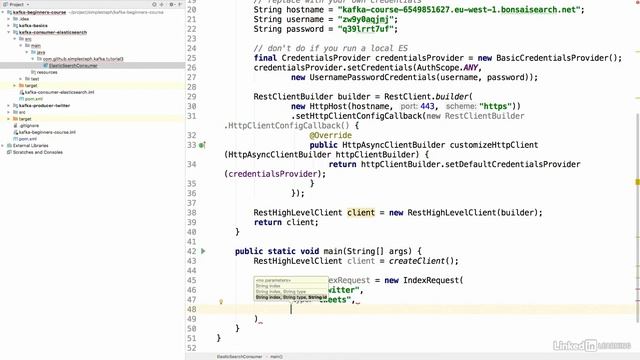The image size is (640, 360).
Task: Click the yellow warning stripe on editor scrollbar
Action: point(637,182)
